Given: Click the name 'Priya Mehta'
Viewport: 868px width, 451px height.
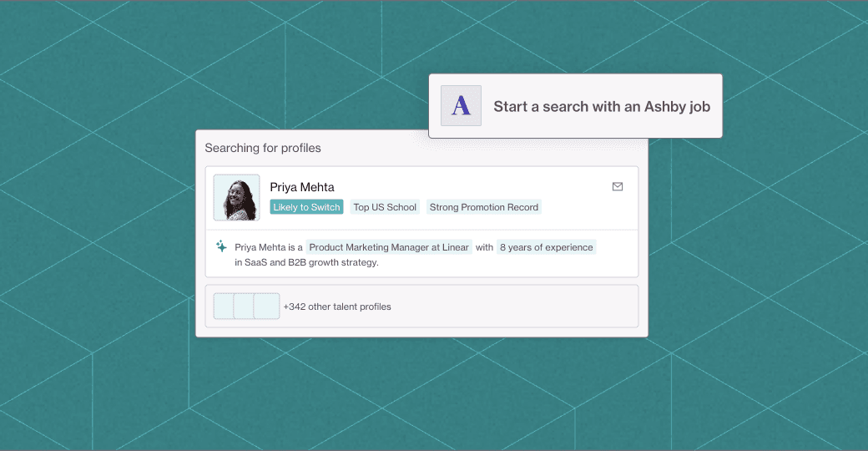Looking at the screenshot, I should [301, 187].
